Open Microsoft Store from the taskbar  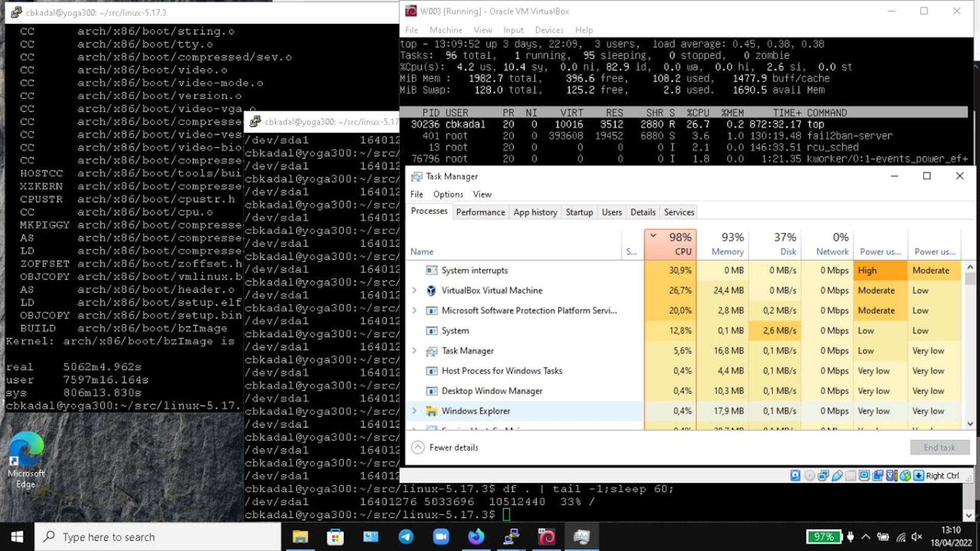pos(335,537)
